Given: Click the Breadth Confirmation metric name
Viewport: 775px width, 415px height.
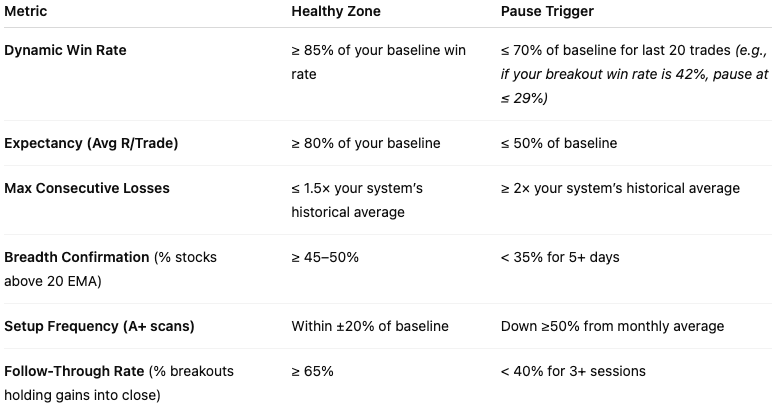Looking at the screenshot, I should coord(77,257).
